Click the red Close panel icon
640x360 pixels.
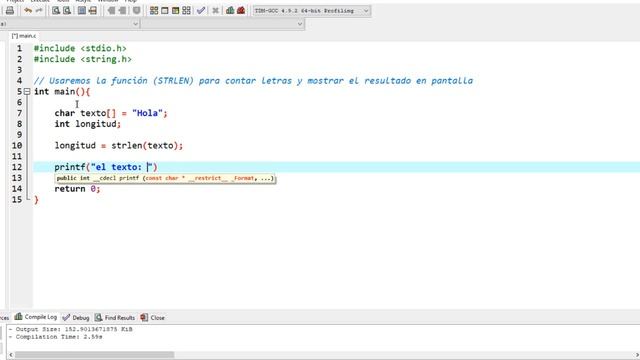click(144, 318)
